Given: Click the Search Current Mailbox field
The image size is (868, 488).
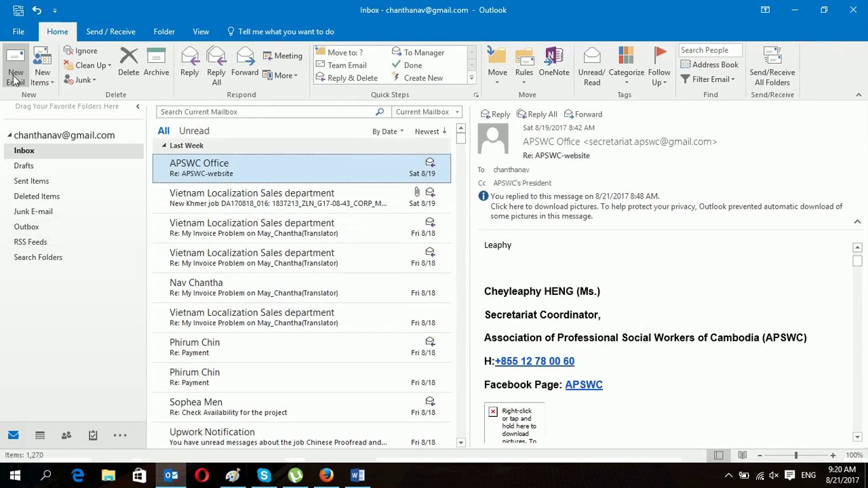Looking at the screenshot, I should pyautogui.click(x=267, y=112).
